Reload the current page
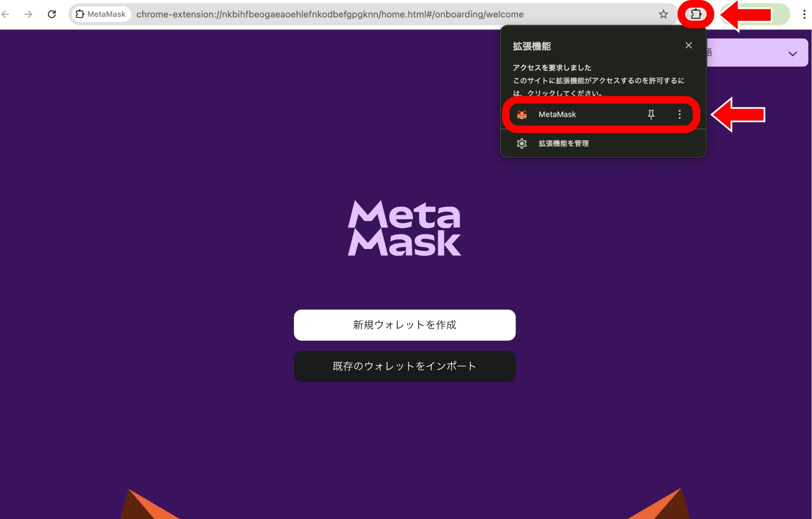The height and width of the screenshot is (519, 812). tap(52, 14)
